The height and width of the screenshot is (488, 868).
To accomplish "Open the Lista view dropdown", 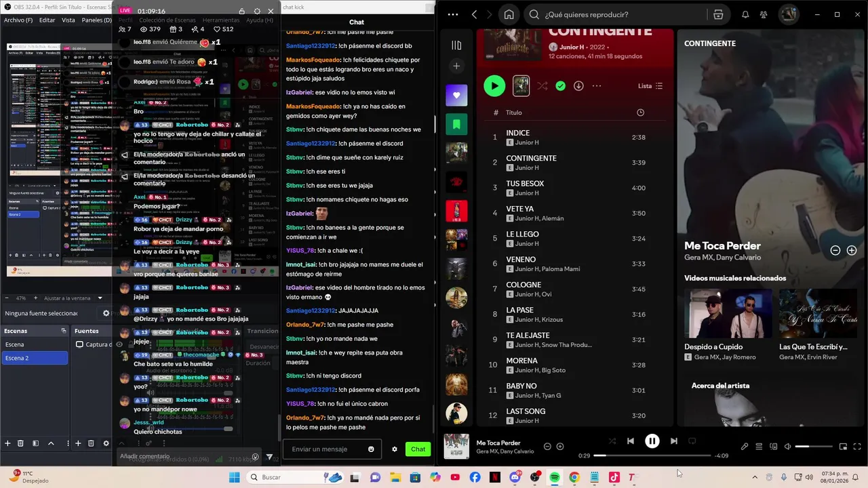I will 650,86.
